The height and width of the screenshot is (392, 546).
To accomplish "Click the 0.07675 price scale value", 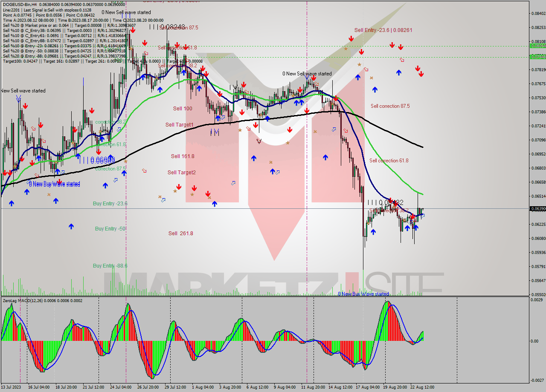I will pos(538,84).
